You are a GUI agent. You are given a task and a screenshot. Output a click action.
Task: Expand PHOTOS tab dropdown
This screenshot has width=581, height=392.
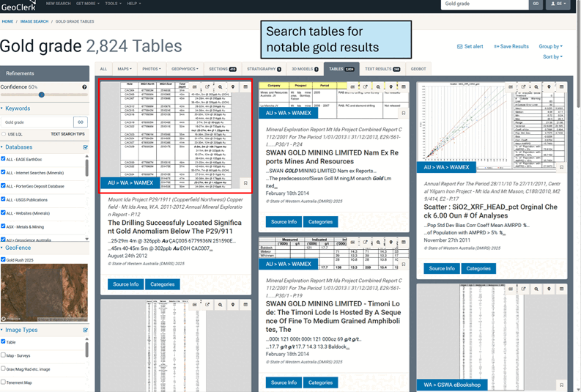[152, 69]
